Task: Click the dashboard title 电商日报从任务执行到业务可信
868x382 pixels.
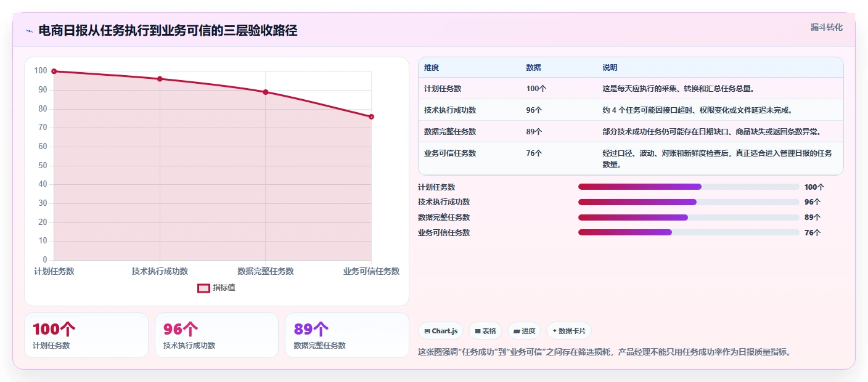Action: click(168, 31)
